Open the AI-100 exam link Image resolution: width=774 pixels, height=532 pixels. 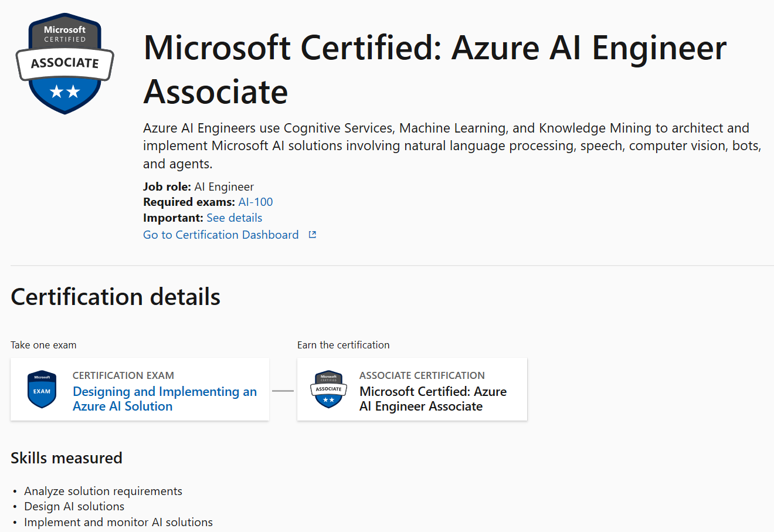[255, 202]
